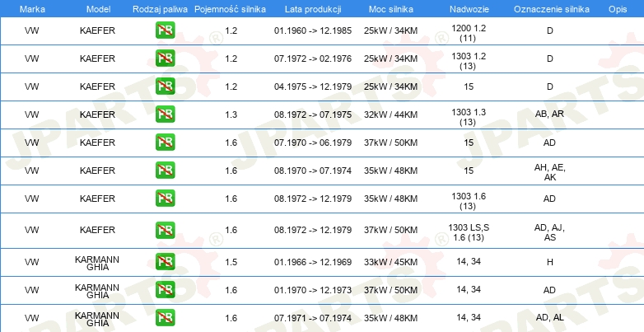
Task: Select the date 04.1975 -> 12.1979
Action: click(x=313, y=87)
